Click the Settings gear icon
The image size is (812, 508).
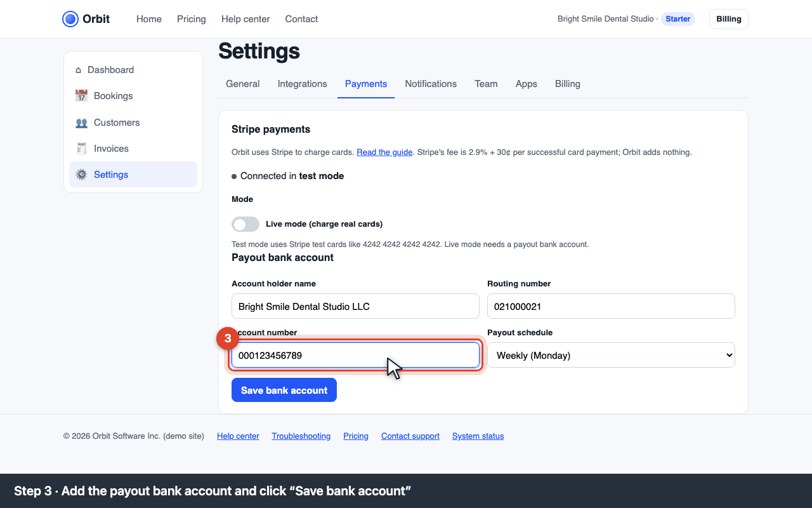tap(81, 175)
